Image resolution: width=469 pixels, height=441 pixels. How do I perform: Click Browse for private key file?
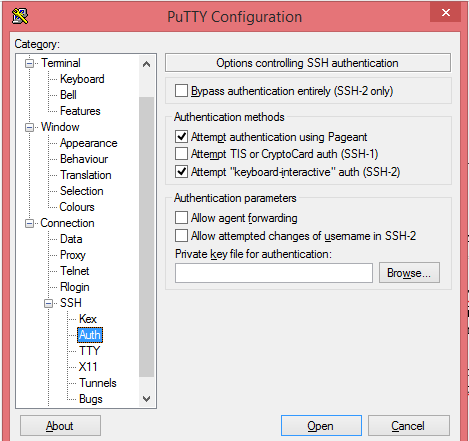pyautogui.click(x=409, y=273)
